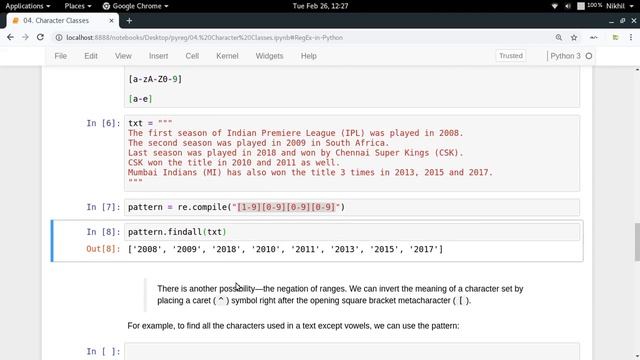Click the In [8] prompt label

(x=103, y=232)
